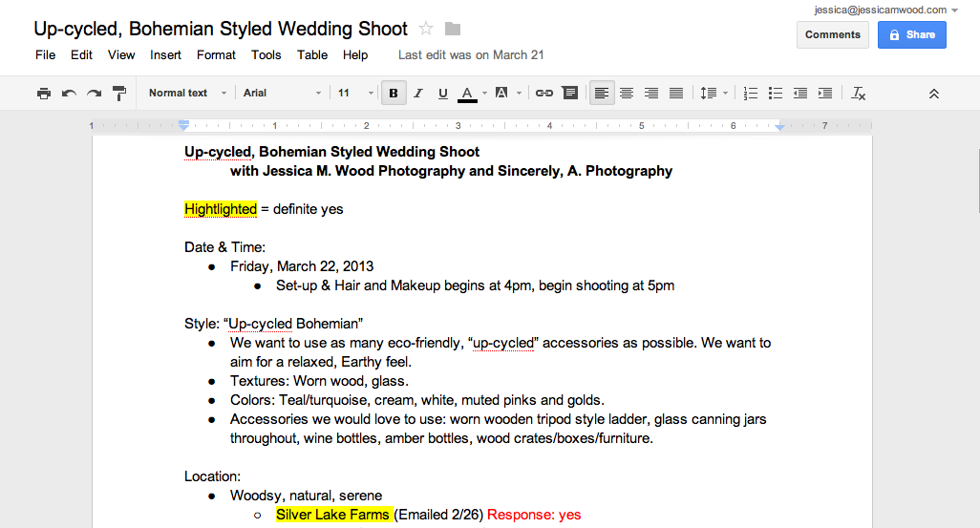The image size is (980, 528).
Task: Open the line spacing options
Action: (714, 94)
